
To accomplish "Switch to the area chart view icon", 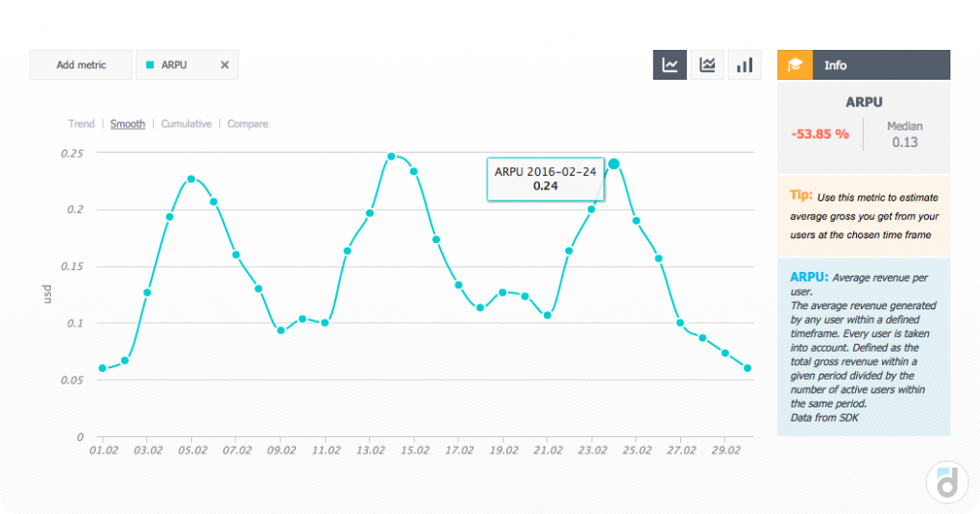I will tap(707, 65).
